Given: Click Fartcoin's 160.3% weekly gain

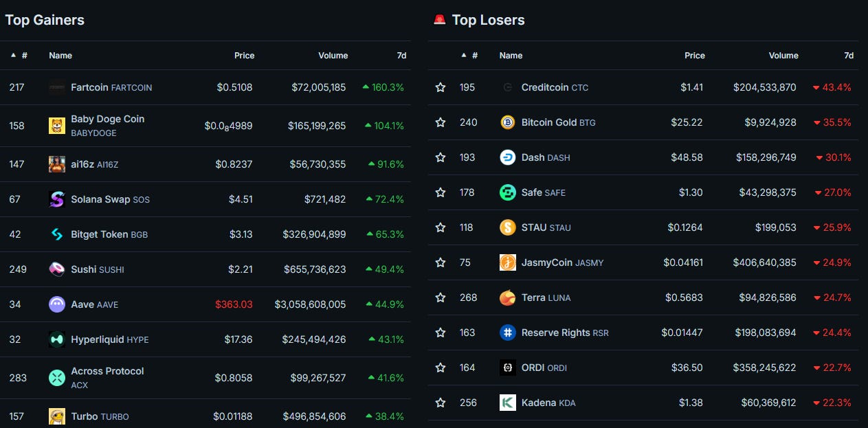Looking at the screenshot, I should pos(383,87).
